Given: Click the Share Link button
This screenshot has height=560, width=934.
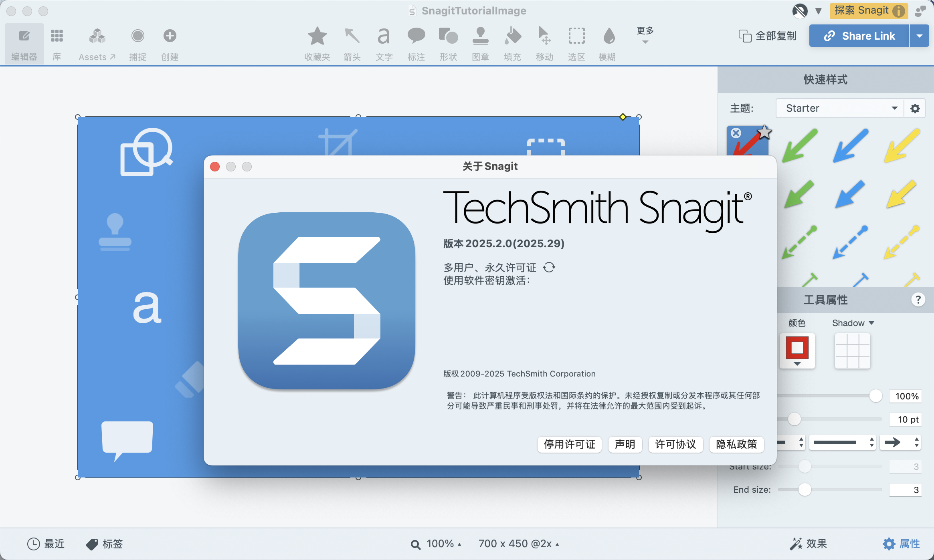Looking at the screenshot, I should tap(859, 36).
